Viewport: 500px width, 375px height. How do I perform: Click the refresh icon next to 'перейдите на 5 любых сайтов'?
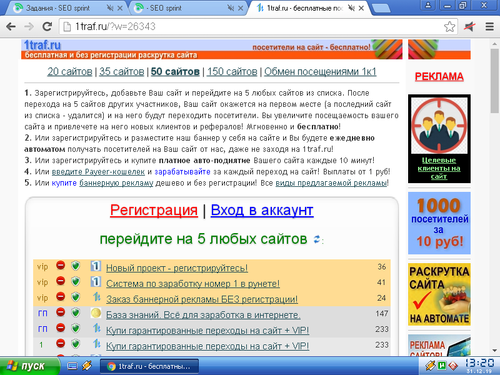(x=317, y=239)
